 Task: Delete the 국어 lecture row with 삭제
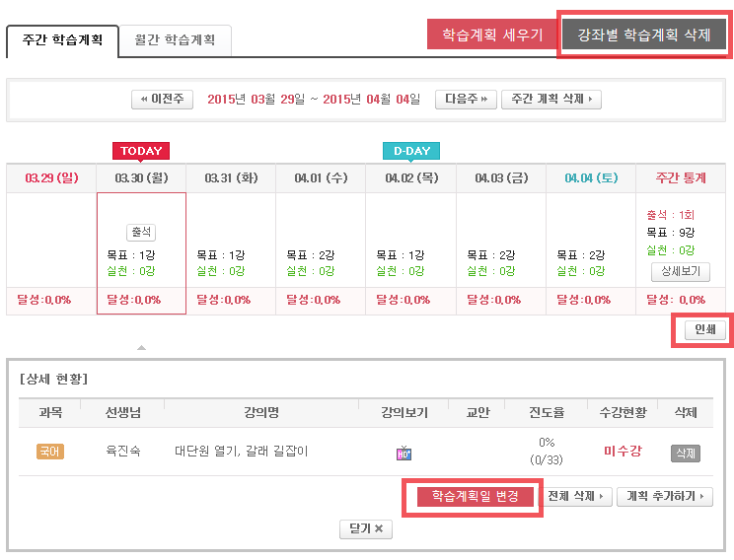tap(685, 453)
